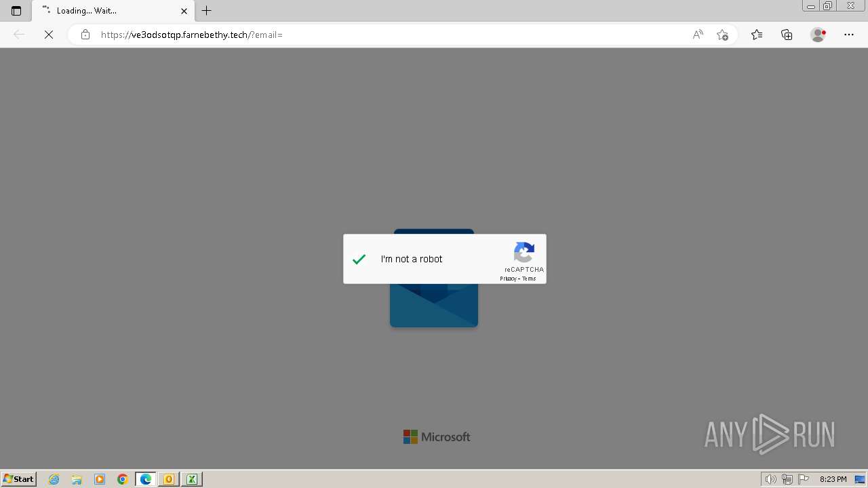Click the 8:23 PM clock
Viewport: 868px width, 488px height.
point(833,479)
